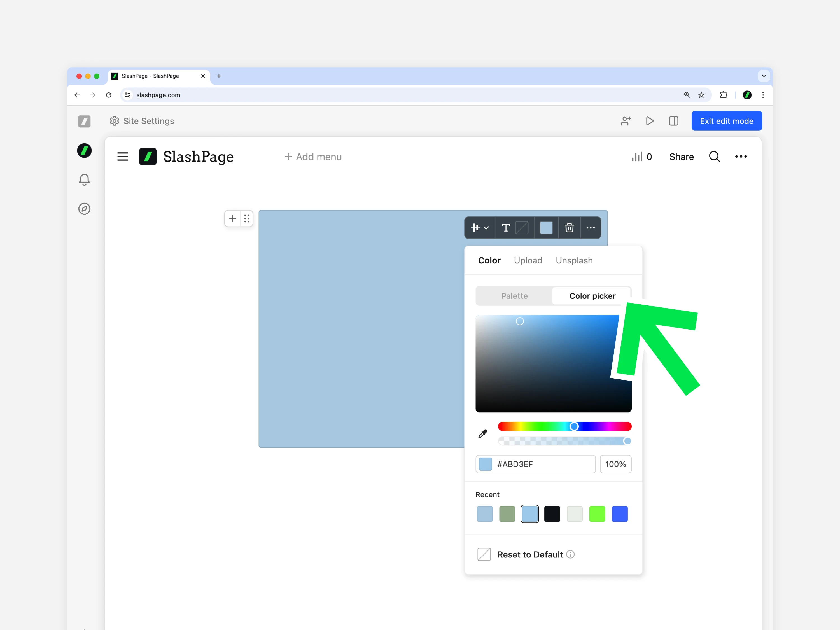840x630 pixels.
Task: Select the Color picker mode
Action: tap(592, 296)
